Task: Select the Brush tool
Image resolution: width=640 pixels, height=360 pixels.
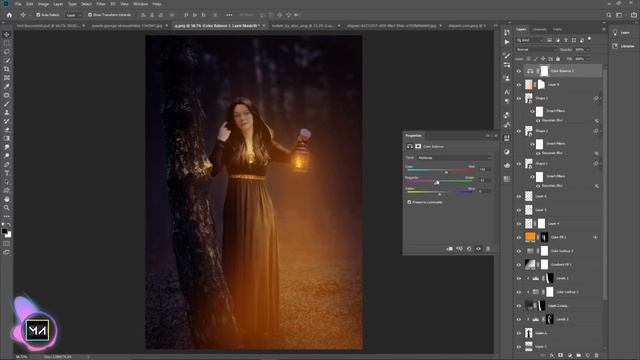Action: [7, 104]
